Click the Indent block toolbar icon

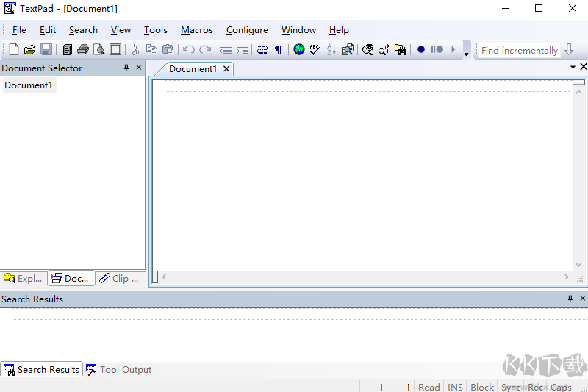(x=242, y=49)
